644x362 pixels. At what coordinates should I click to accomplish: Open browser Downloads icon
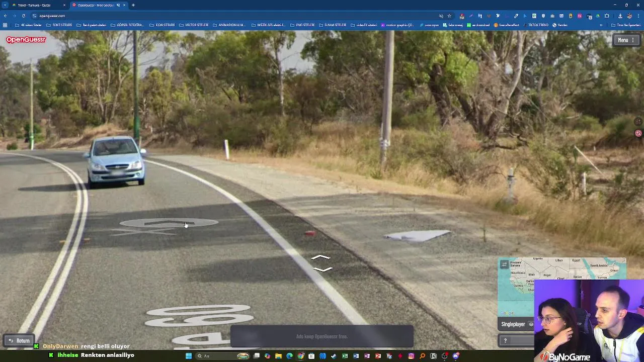(x=620, y=16)
